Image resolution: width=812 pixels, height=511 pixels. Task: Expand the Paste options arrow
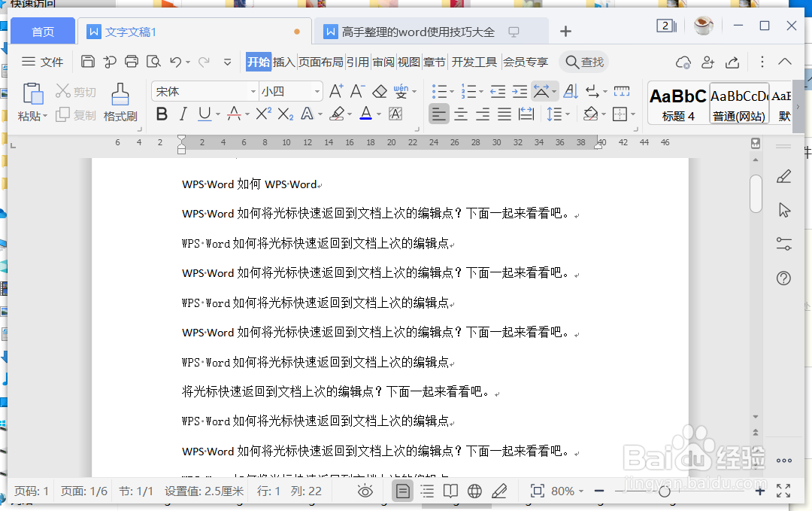(45, 116)
